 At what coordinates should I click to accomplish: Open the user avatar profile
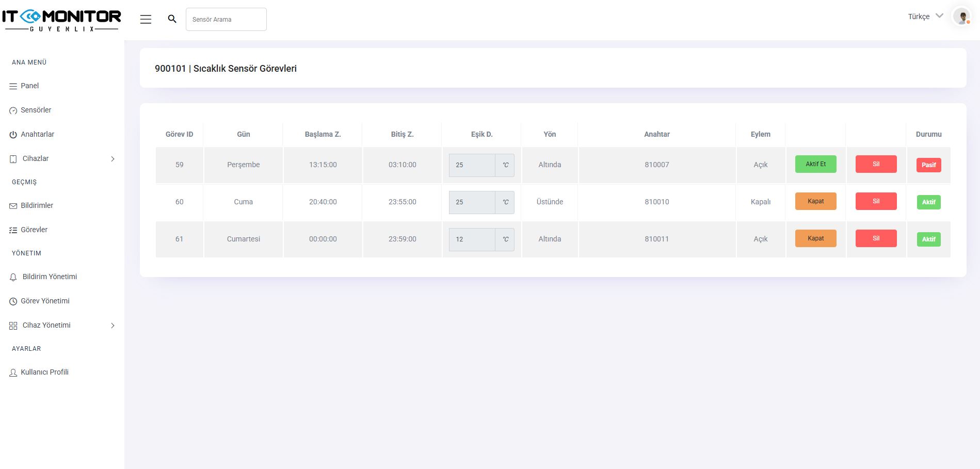point(961,17)
